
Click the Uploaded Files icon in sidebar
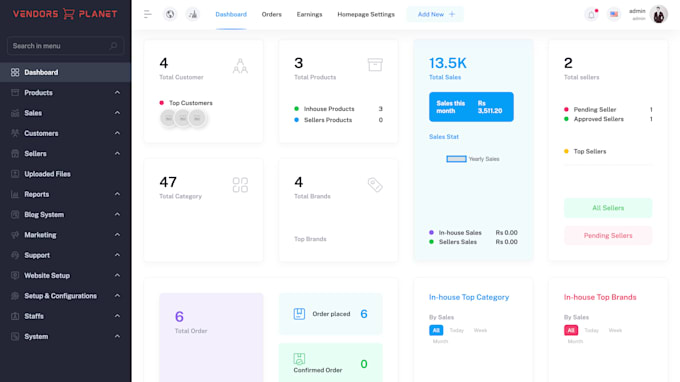pyautogui.click(x=15, y=174)
